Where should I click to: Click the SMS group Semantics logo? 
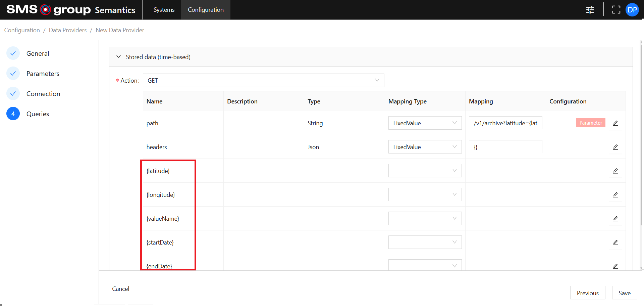point(71,10)
